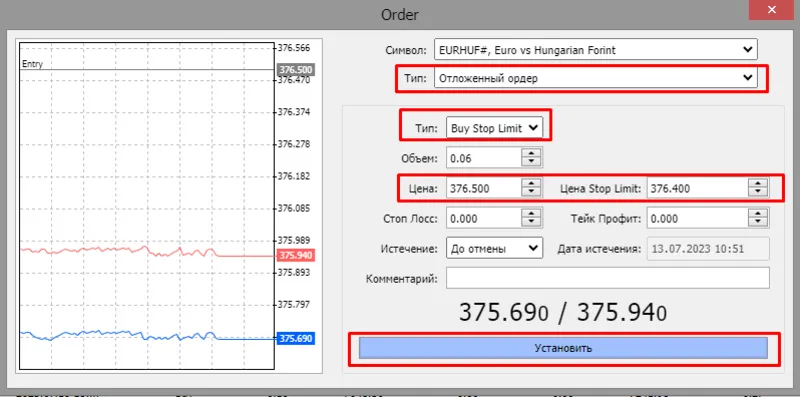The image size is (800, 397).
Task: Click the Объем field showing 0.06
Action: tap(484, 158)
